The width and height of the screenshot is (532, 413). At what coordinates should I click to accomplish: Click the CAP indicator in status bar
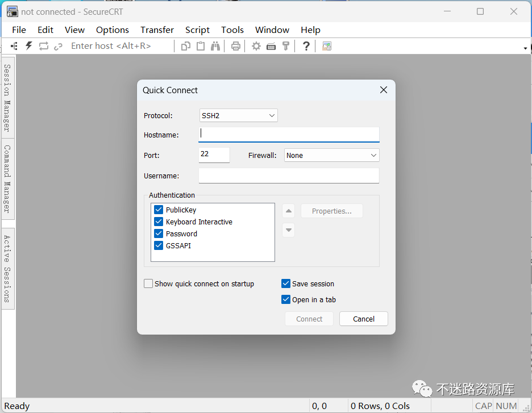click(483, 406)
